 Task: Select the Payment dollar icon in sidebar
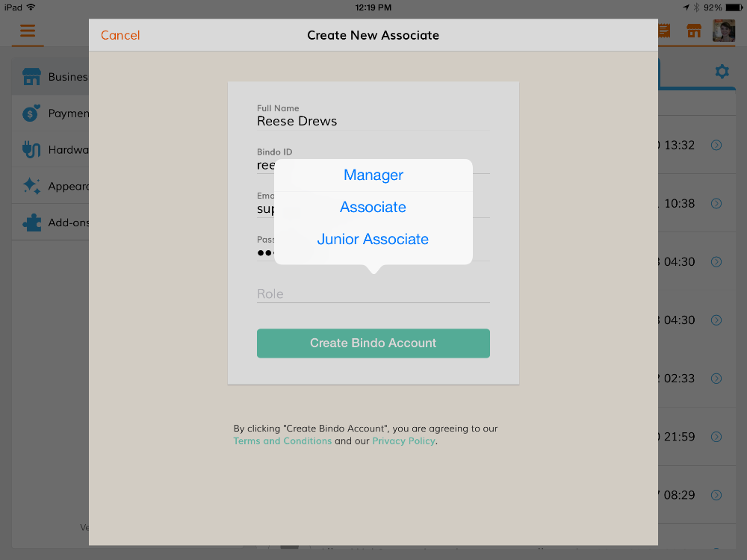(31, 113)
